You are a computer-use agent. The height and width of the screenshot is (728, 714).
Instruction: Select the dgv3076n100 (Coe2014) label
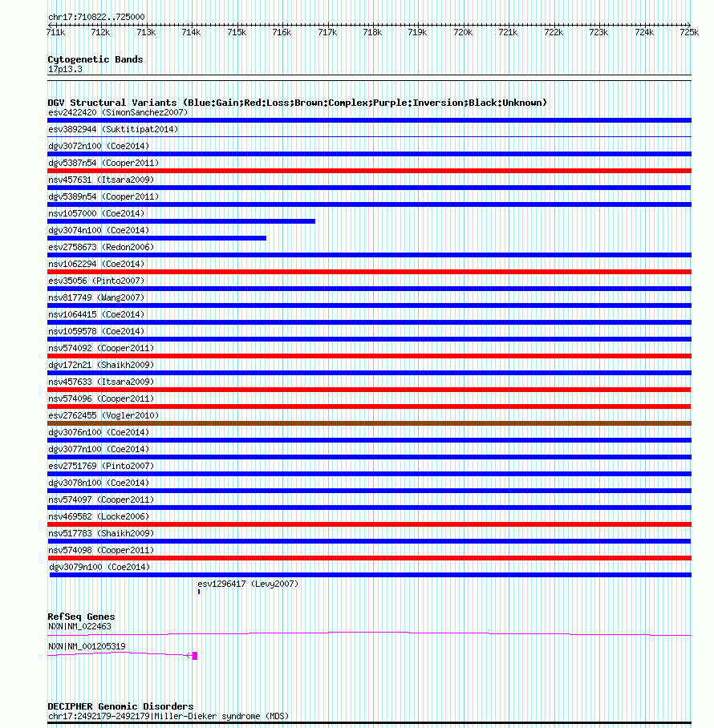click(99, 432)
